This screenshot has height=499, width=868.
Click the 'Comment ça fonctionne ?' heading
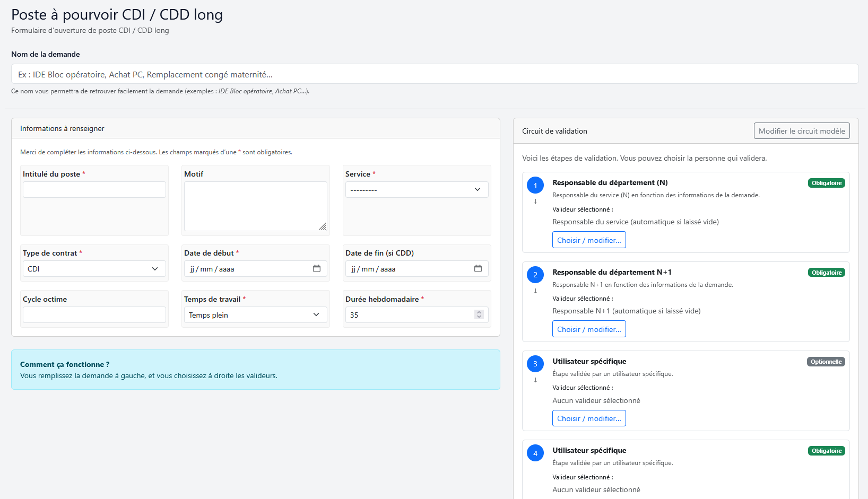point(65,364)
